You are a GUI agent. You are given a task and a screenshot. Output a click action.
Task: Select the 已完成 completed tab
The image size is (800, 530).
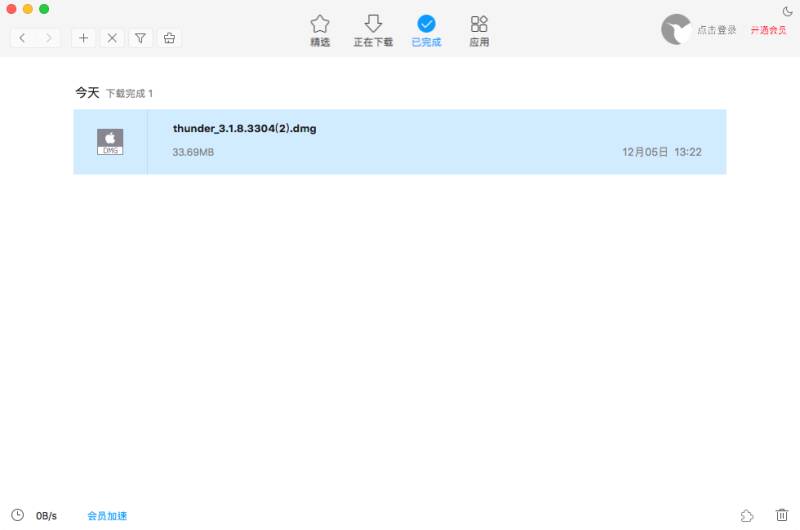tap(426, 31)
